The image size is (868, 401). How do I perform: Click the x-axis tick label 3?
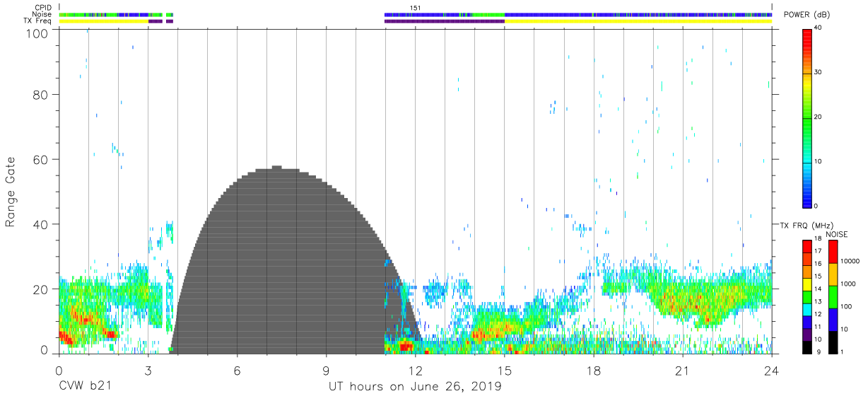click(148, 370)
